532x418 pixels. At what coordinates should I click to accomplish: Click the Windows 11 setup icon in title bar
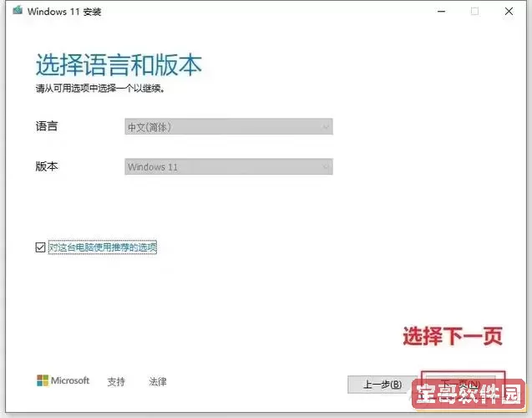point(18,11)
